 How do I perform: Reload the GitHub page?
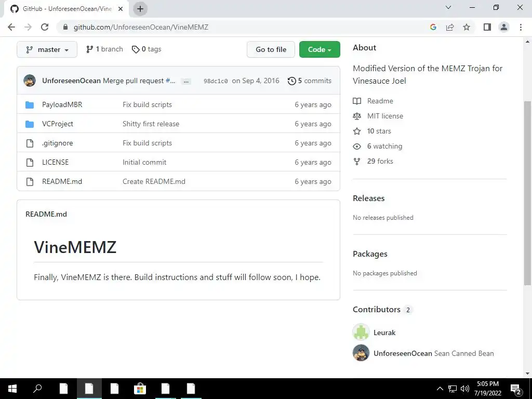[x=45, y=27]
